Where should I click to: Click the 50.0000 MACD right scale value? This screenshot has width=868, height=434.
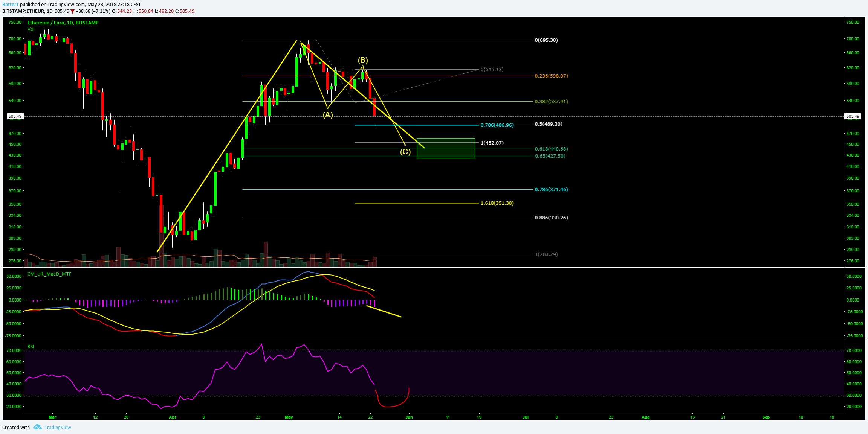854,276
